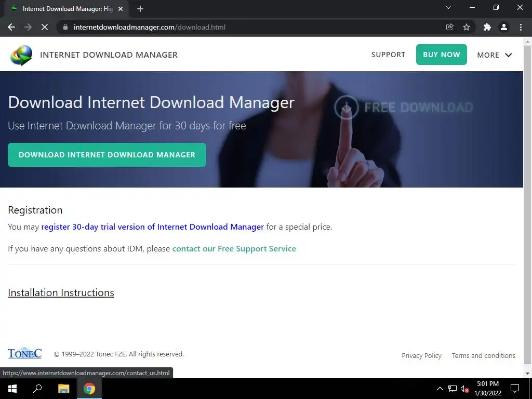Click the page vertical scrollbar
This screenshot has width=532, height=399.
coord(527,204)
